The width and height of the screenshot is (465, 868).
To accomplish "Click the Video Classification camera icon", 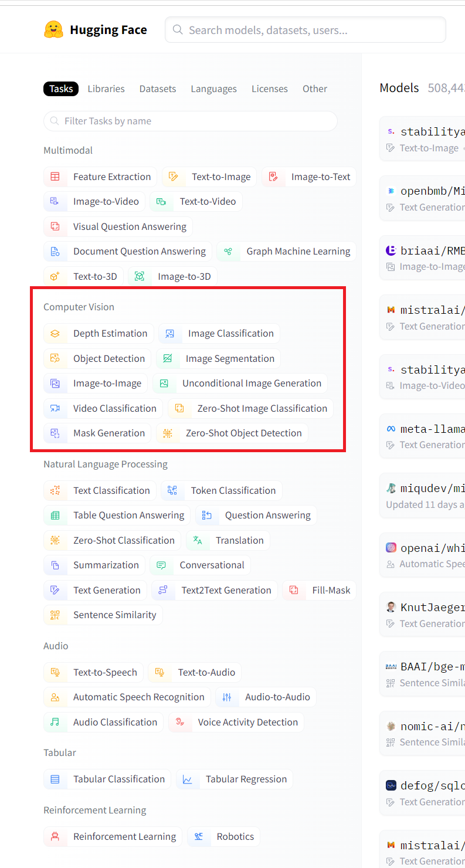I will 55,408.
